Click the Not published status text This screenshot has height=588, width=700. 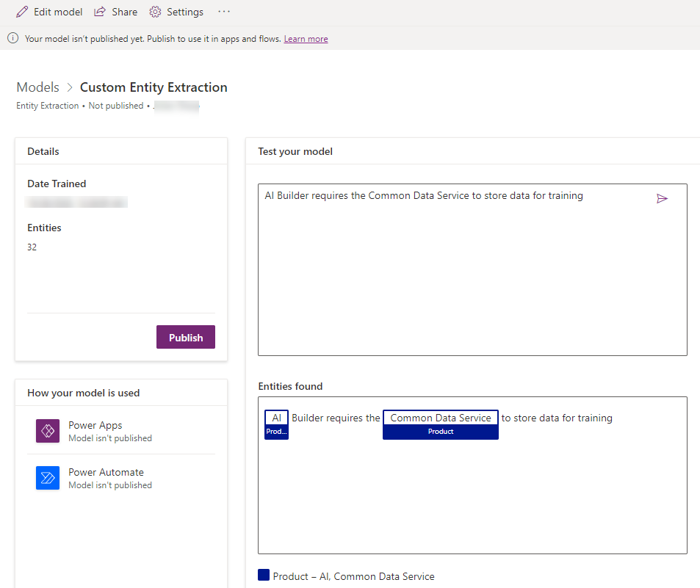click(x=116, y=106)
